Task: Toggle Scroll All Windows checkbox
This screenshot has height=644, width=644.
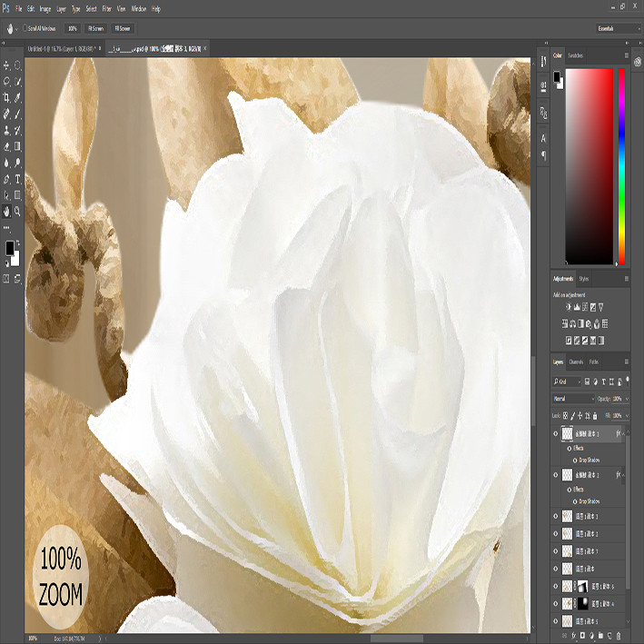Action: [25, 28]
